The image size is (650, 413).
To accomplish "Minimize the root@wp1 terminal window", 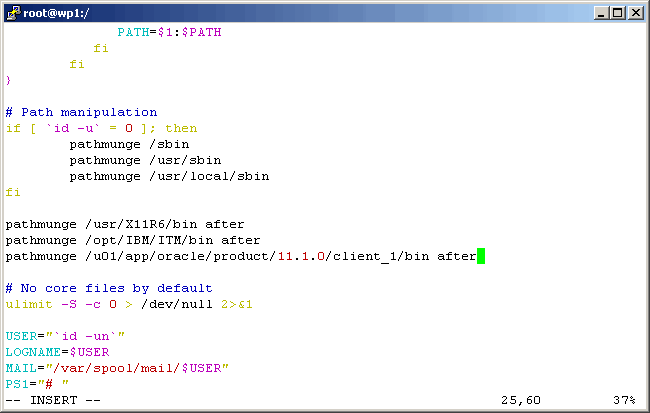I will pyautogui.click(x=601, y=12).
